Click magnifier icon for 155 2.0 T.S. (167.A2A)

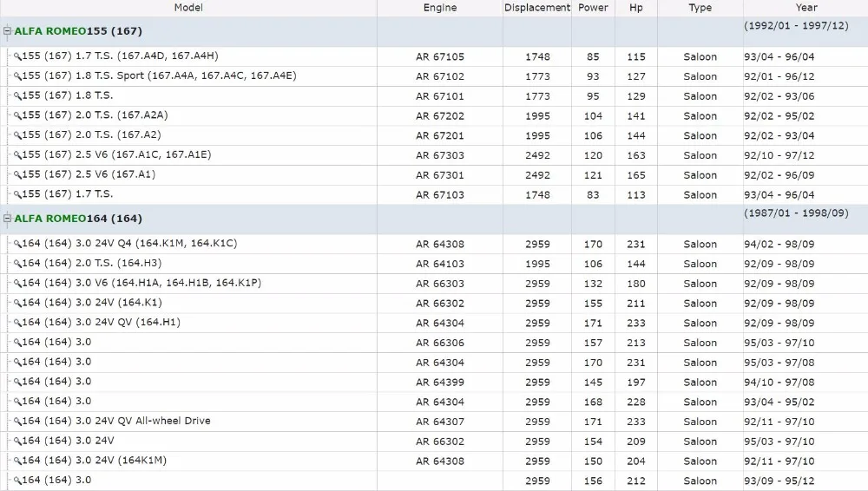pyautogui.click(x=17, y=115)
